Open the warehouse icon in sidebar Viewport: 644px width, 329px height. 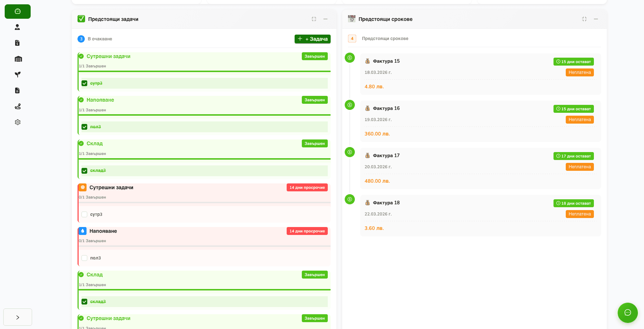18,59
